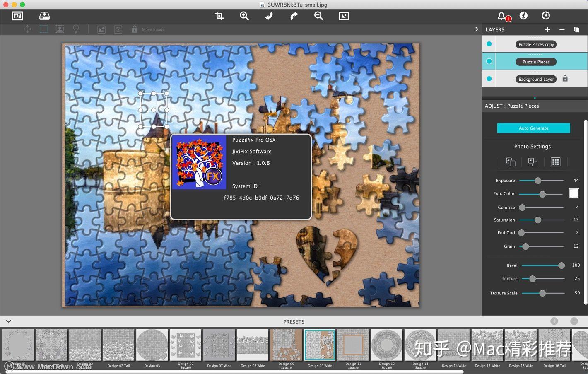
Task: Choose preset Design 07 Wide
Action: coord(219,345)
